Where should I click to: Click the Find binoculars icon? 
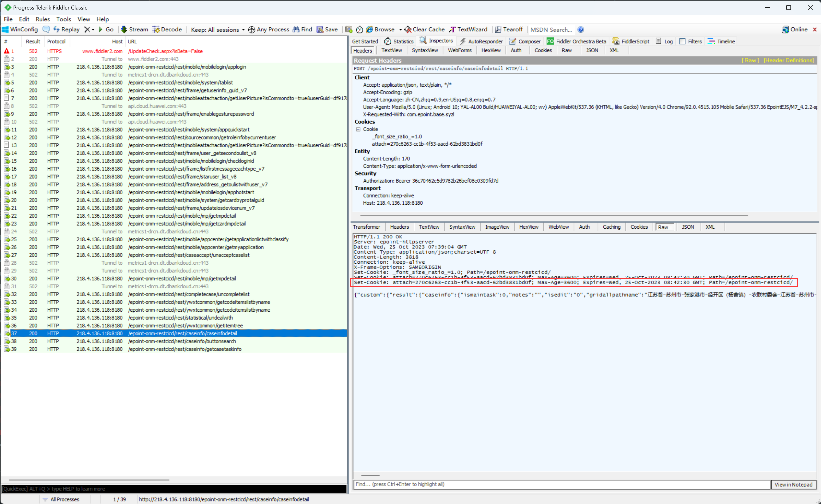coord(296,29)
